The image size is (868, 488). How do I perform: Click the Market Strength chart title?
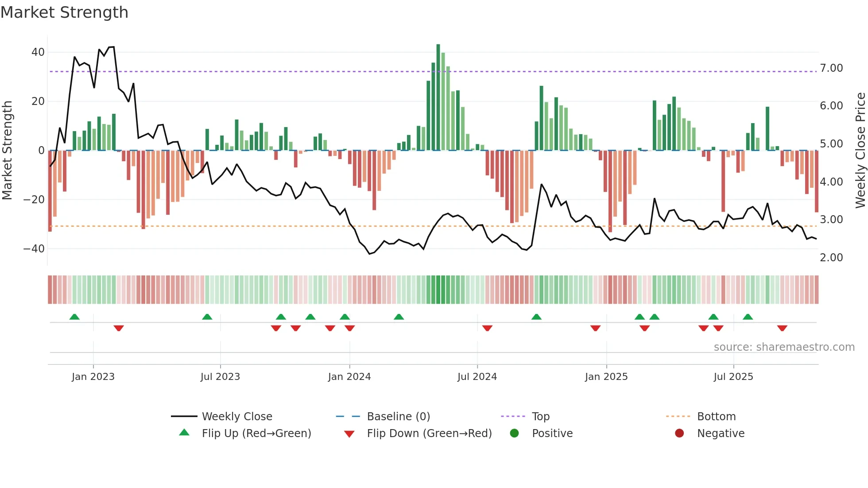(x=65, y=12)
